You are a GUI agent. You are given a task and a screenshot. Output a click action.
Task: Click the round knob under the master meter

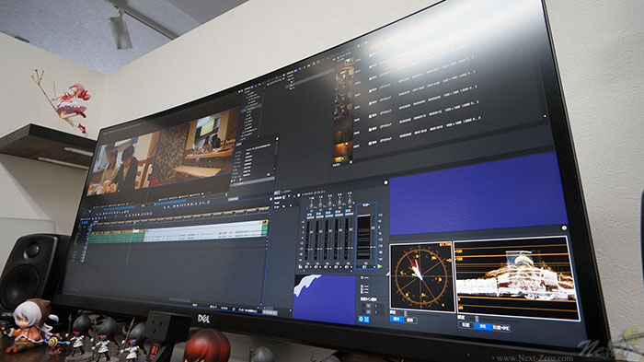click(364, 267)
